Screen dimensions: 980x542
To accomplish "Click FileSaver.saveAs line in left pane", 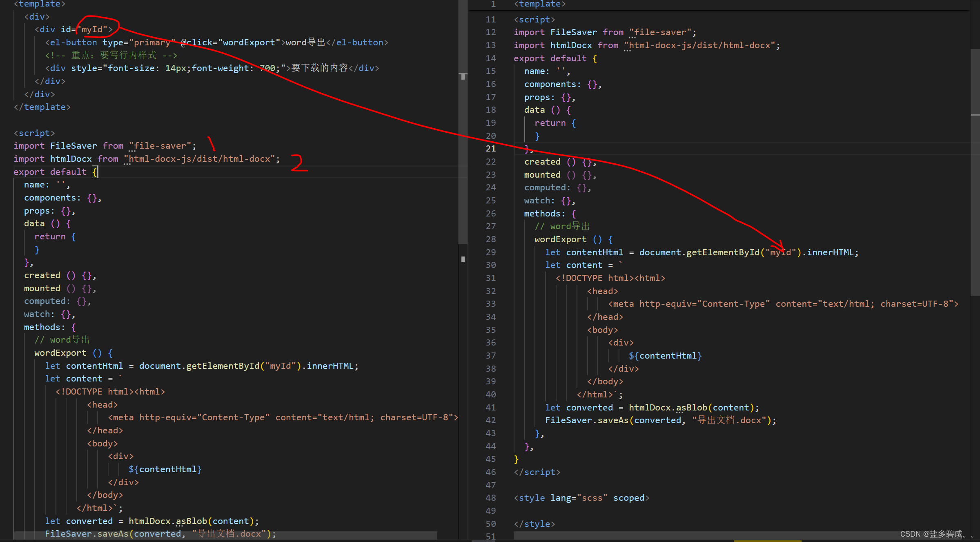I will pyautogui.click(x=160, y=534).
